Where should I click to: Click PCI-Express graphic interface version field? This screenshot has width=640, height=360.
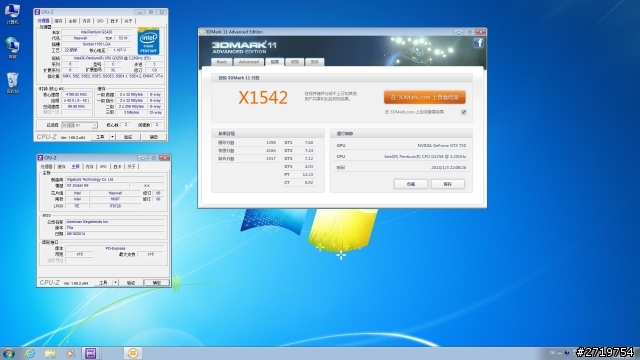pyautogui.click(x=115, y=248)
